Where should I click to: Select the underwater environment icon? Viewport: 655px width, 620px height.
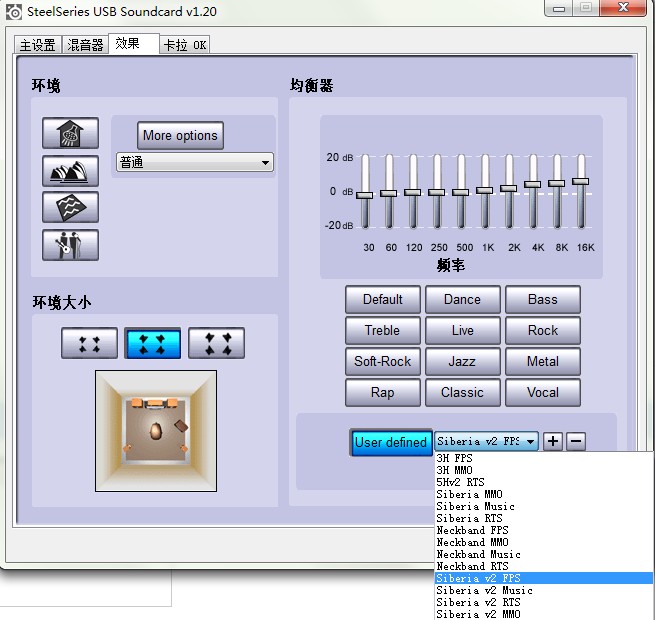(x=70, y=207)
